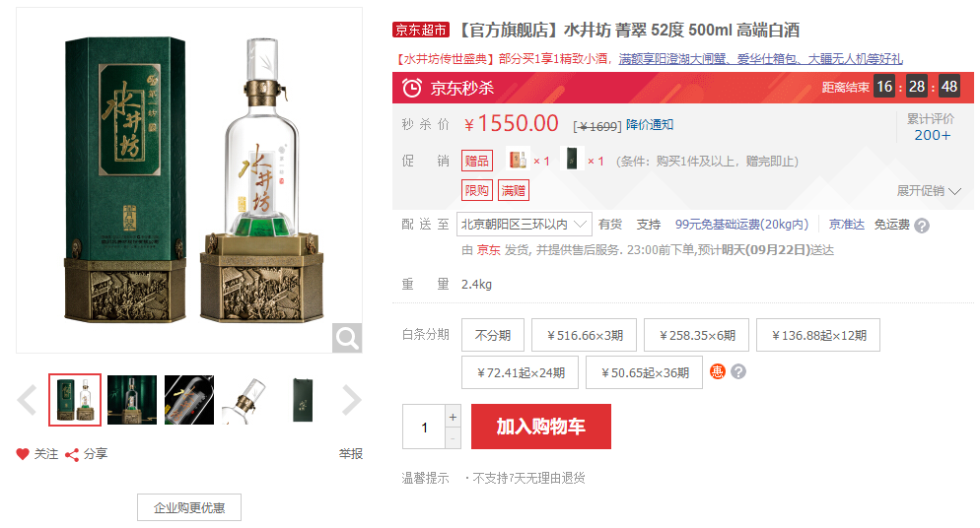The image size is (980, 528).
Task: Show next thumbnails with right arrow
Action: click(351, 400)
